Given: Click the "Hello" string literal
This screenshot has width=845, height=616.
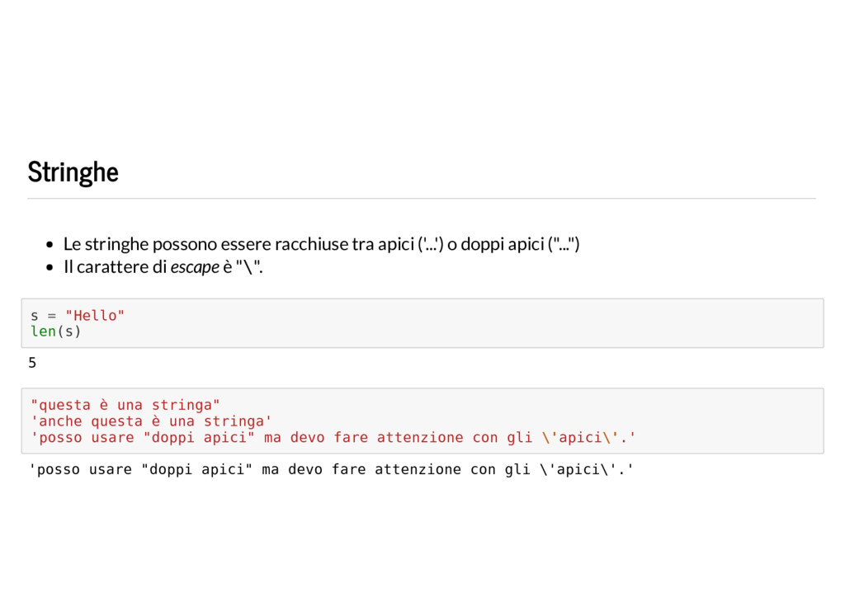Looking at the screenshot, I should point(95,316).
